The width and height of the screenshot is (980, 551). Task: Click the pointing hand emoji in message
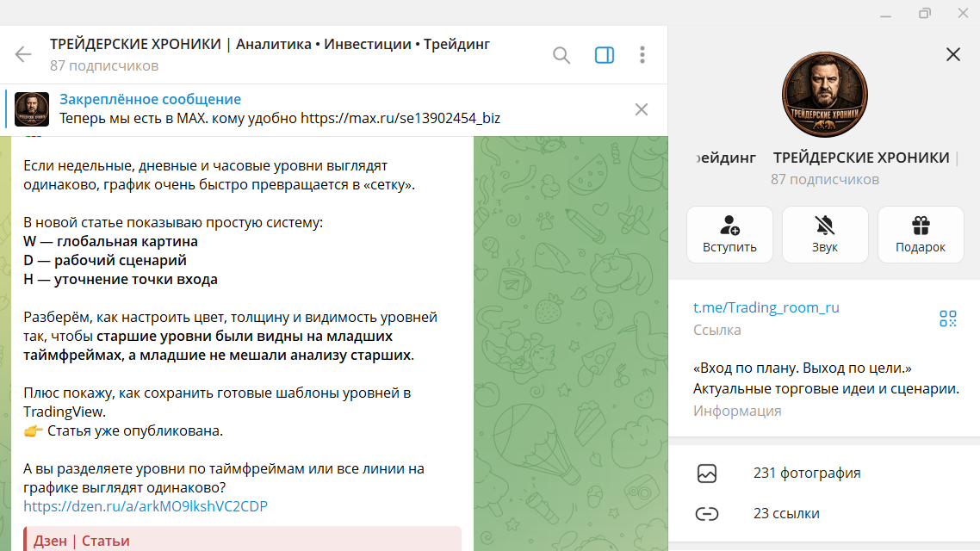pos(33,430)
